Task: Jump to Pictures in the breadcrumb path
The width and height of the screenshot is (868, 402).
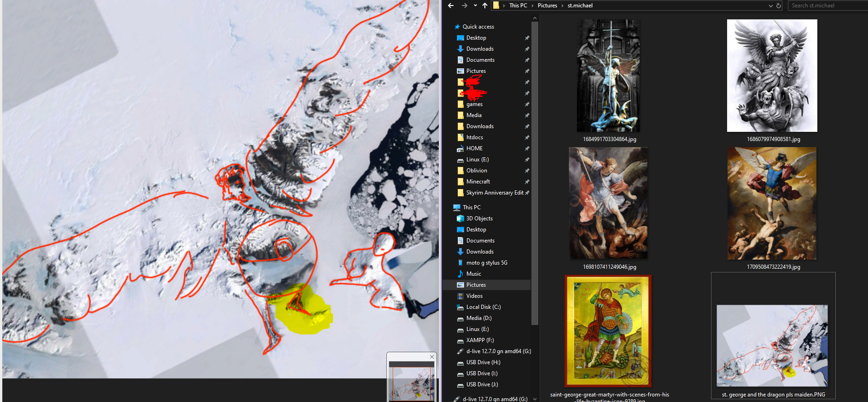Action: click(548, 6)
